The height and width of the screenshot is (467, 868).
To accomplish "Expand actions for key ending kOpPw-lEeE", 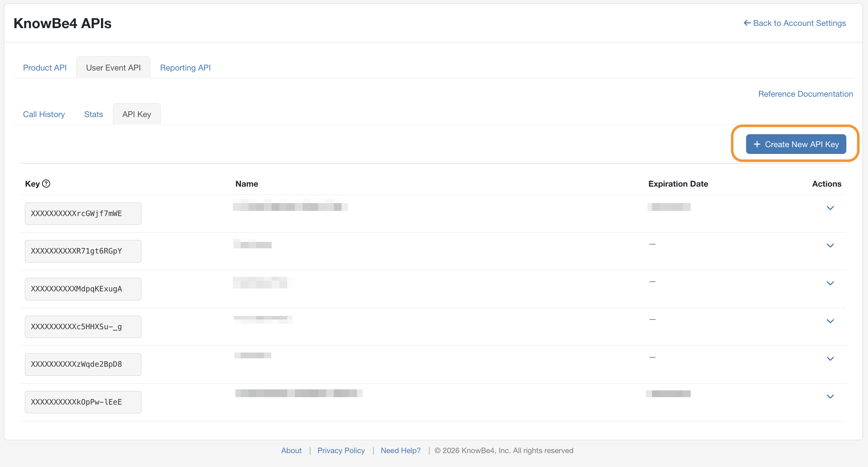I will [x=830, y=396].
